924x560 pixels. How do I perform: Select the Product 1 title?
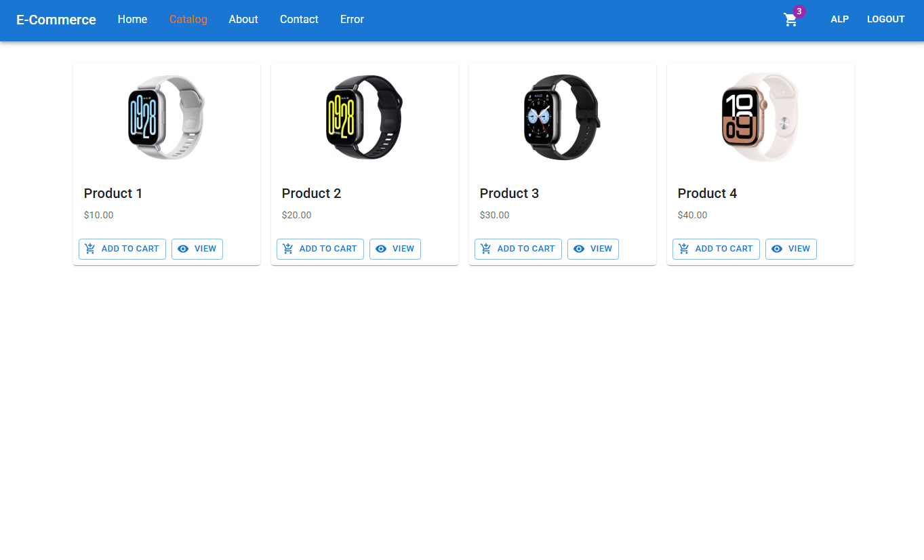pyautogui.click(x=113, y=194)
